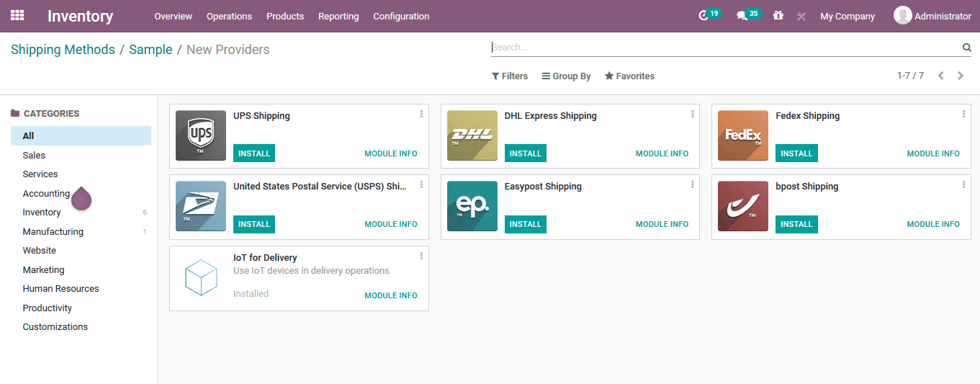Open the My Company switcher
Screen dimensions: 980x384
coord(848,16)
